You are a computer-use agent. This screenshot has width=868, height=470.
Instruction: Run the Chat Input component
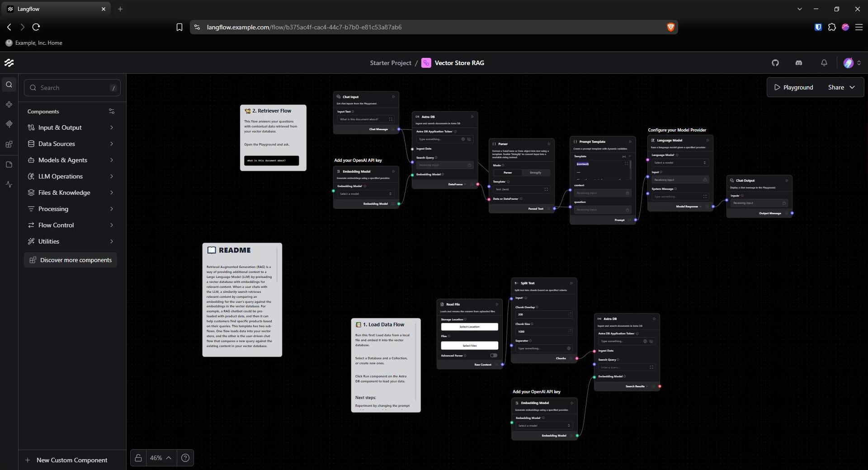pos(393,97)
